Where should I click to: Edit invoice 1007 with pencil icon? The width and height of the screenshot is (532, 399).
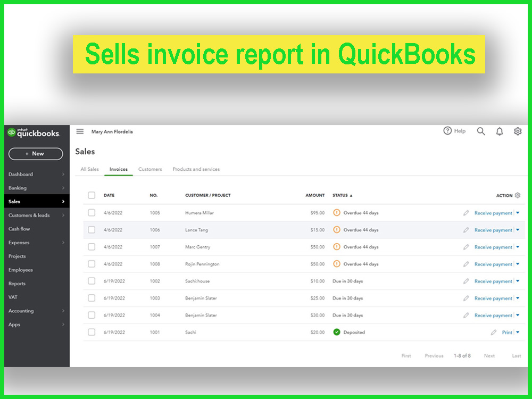466,247
